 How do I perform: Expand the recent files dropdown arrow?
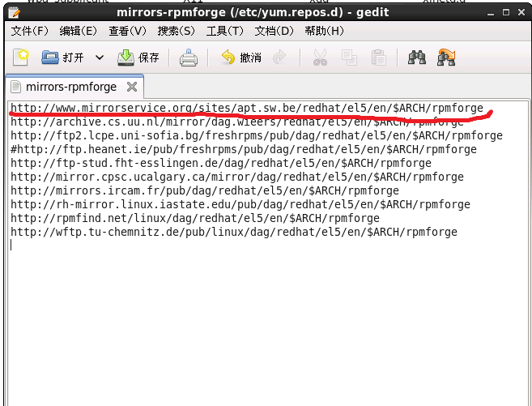[99, 58]
